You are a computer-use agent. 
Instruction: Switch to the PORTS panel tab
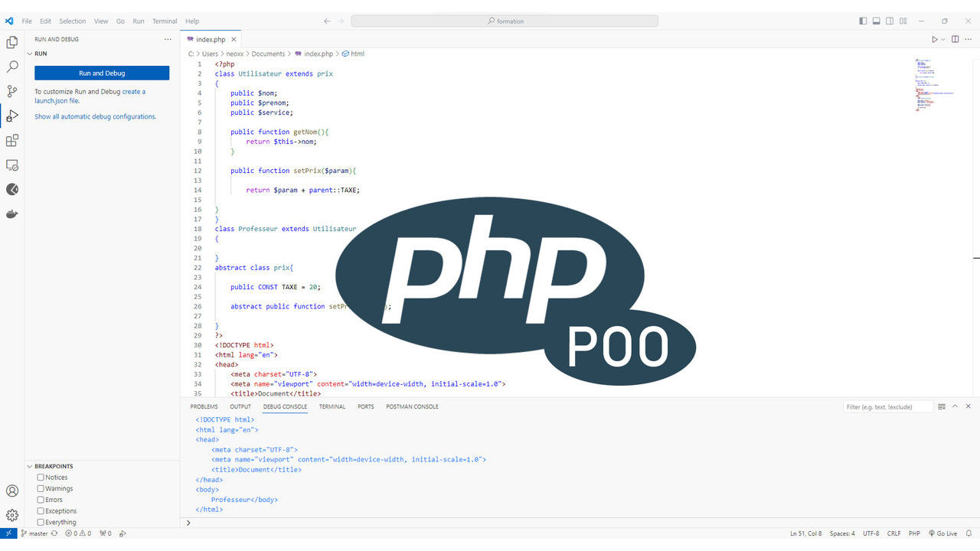[x=366, y=406]
